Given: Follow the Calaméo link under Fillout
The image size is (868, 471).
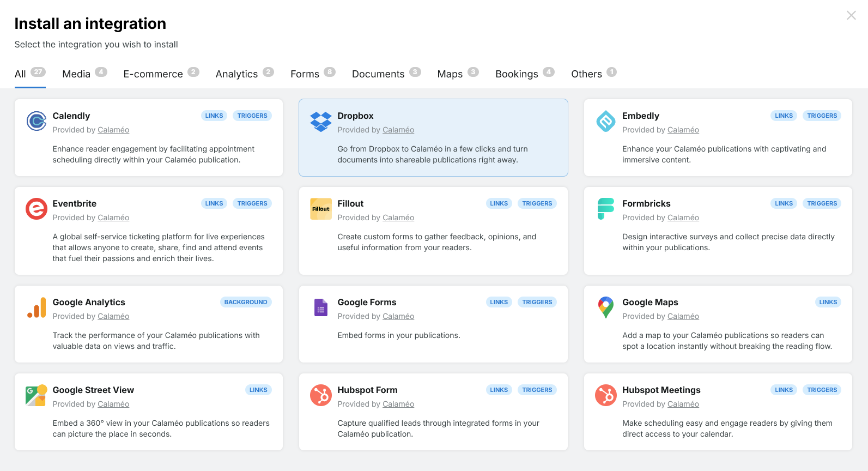Looking at the screenshot, I should [x=398, y=218].
